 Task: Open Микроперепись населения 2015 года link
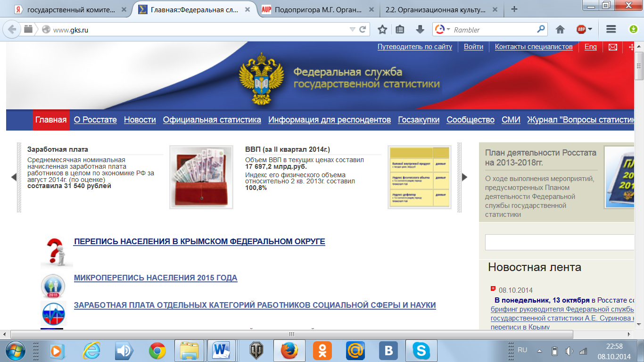coord(156,278)
